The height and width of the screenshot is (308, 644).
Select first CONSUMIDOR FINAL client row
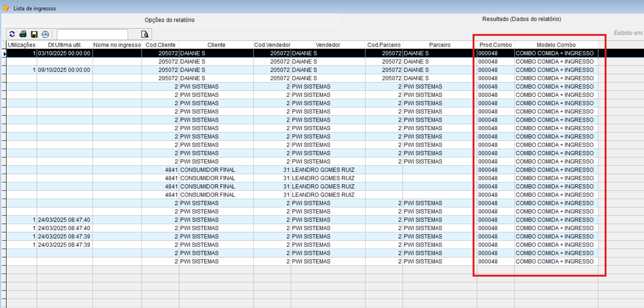(x=207, y=170)
